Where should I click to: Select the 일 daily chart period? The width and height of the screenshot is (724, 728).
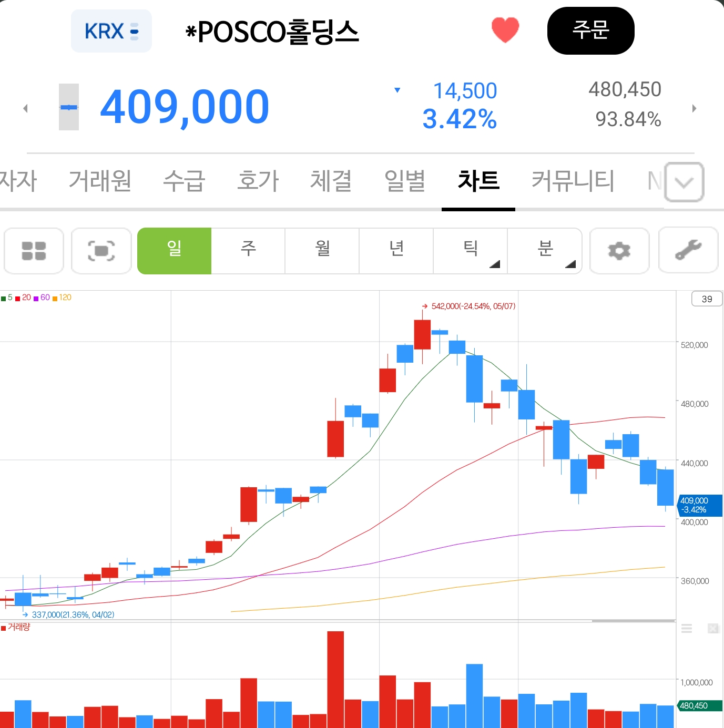click(x=174, y=251)
